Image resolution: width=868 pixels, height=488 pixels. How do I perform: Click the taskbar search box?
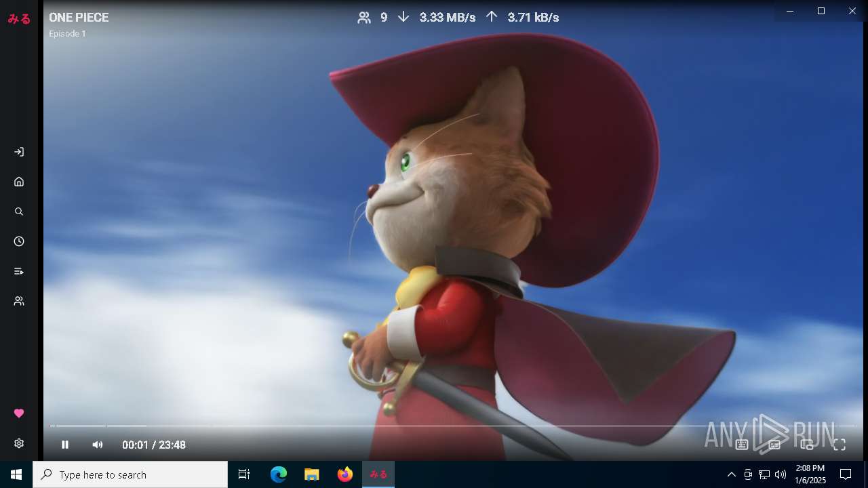click(x=130, y=474)
